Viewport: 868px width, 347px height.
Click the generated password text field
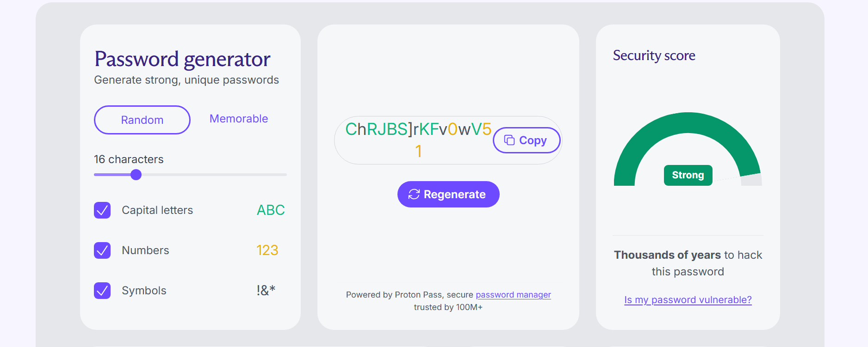[x=418, y=140]
